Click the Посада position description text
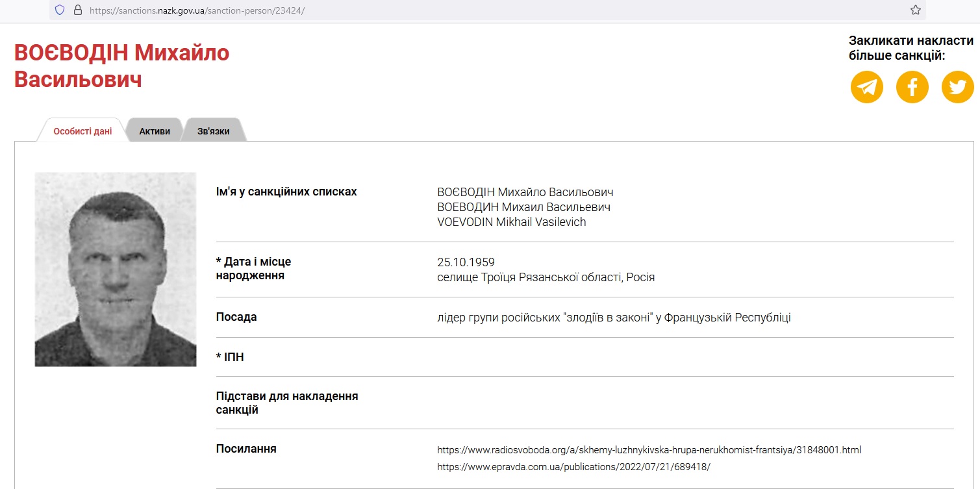 click(x=614, y=318)
